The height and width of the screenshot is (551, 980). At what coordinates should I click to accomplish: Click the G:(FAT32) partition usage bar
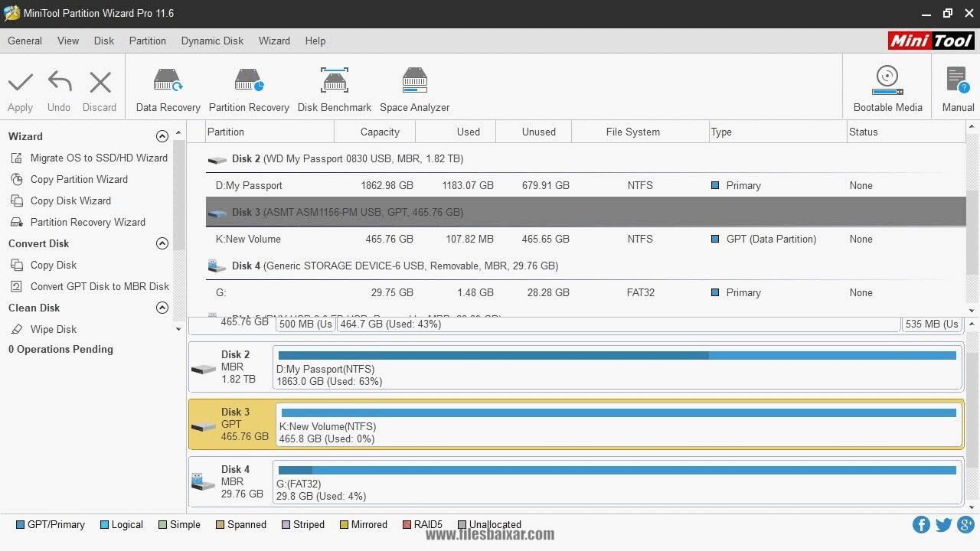pyautogui.click(x=617, y=470)
